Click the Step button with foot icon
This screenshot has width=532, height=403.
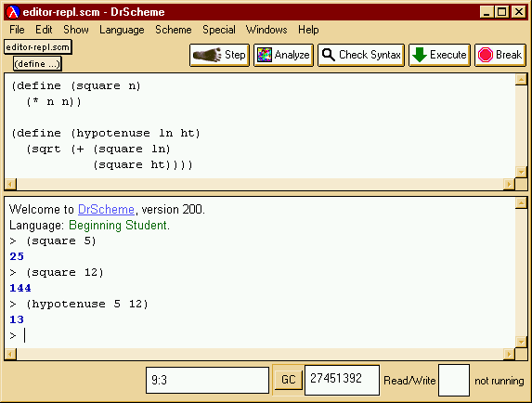219,55
